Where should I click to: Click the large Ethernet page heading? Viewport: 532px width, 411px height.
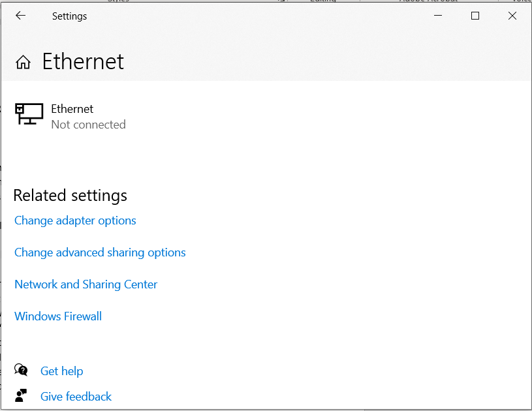click(83, 62)
